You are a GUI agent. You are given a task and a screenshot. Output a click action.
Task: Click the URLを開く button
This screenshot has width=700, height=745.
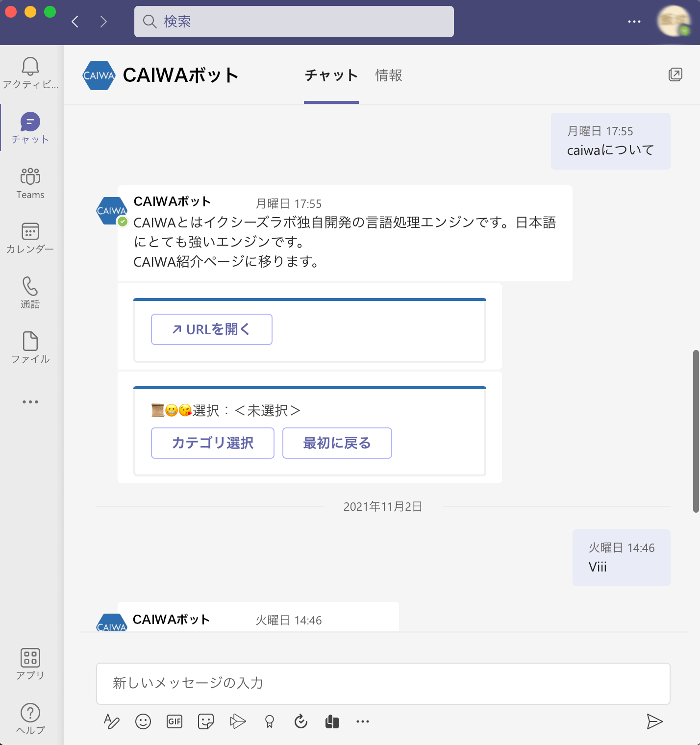211,329
